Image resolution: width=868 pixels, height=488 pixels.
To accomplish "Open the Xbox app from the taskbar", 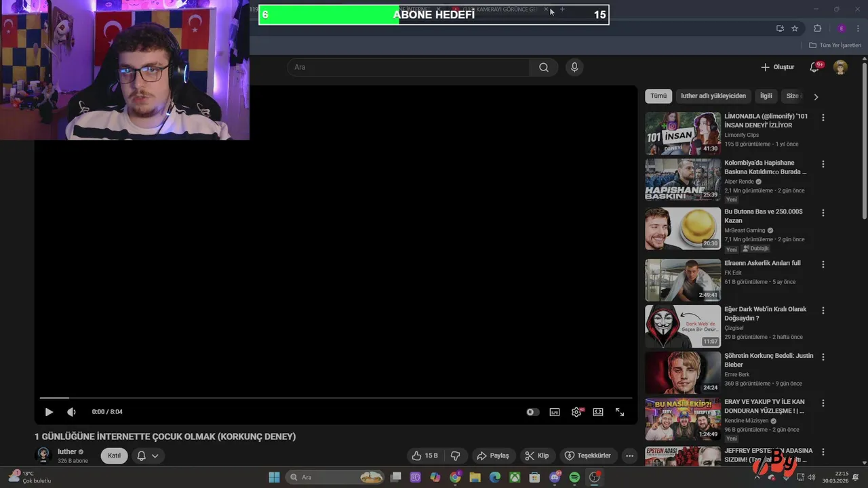I will (515, 477).
